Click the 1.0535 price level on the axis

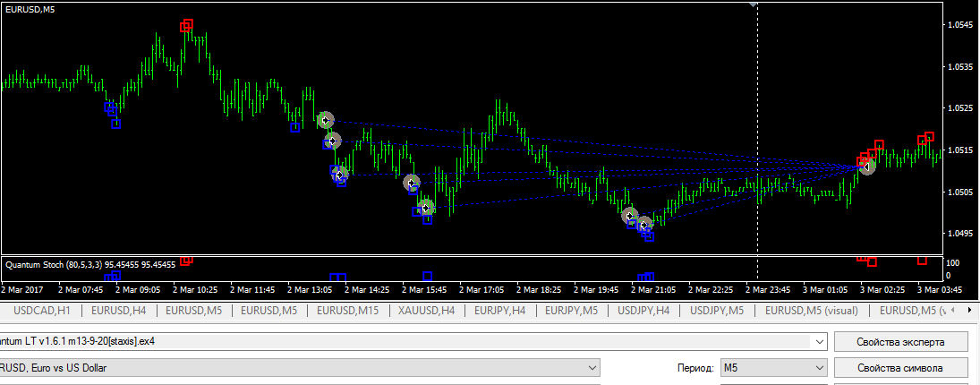click(962, 66)
